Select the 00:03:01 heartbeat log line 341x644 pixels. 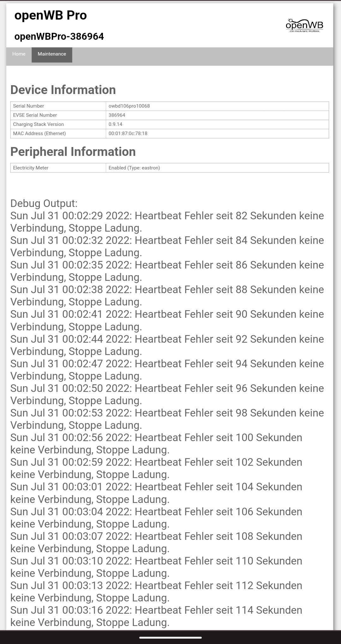[156, 493]
